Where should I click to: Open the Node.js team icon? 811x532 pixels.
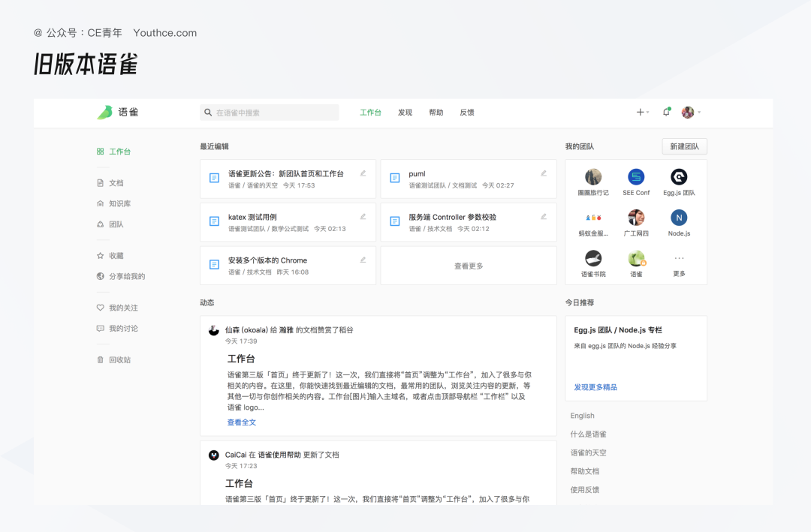(679, 218)
